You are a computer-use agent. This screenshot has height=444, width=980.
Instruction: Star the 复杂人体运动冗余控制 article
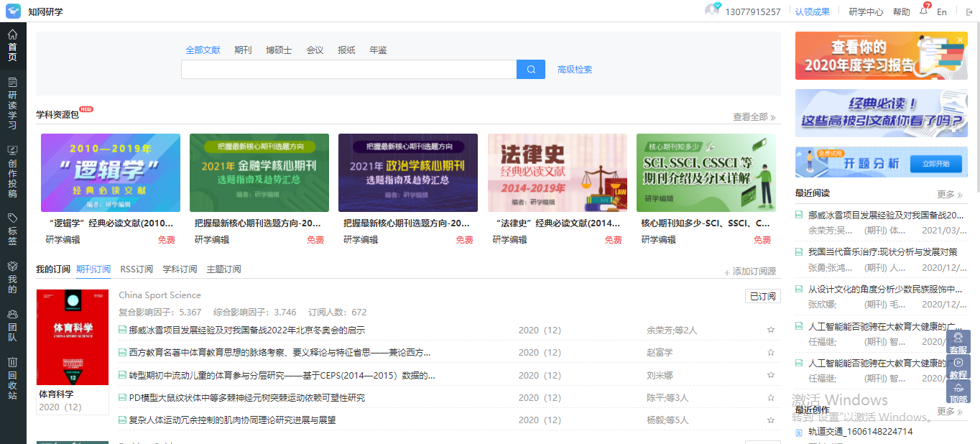(771, 420)
